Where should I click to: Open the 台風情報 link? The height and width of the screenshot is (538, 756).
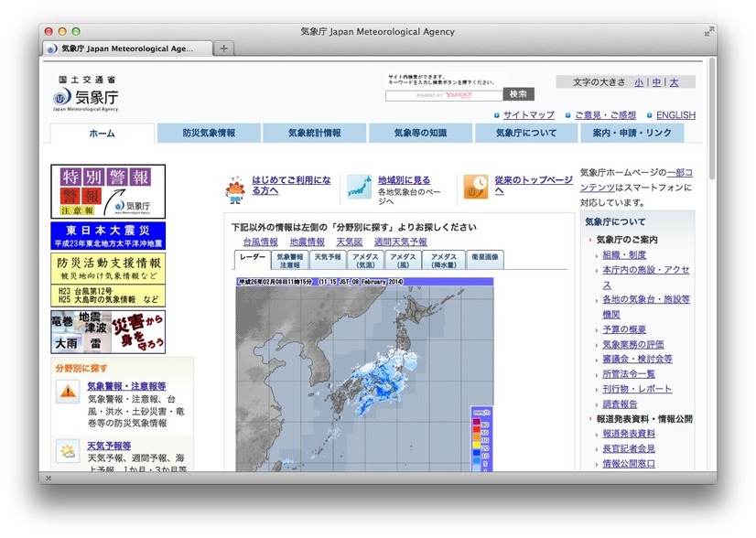click(260, 242)
